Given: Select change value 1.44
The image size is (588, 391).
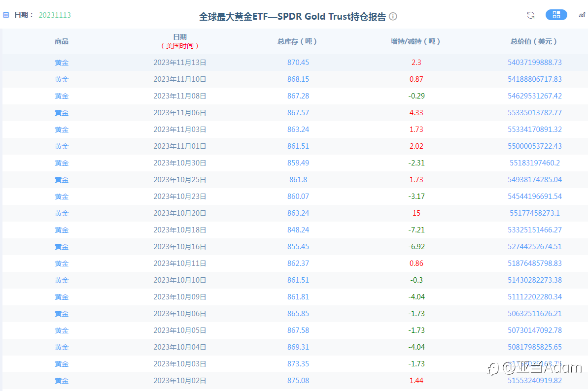Looking at the screenshot, I should (416, 381).
